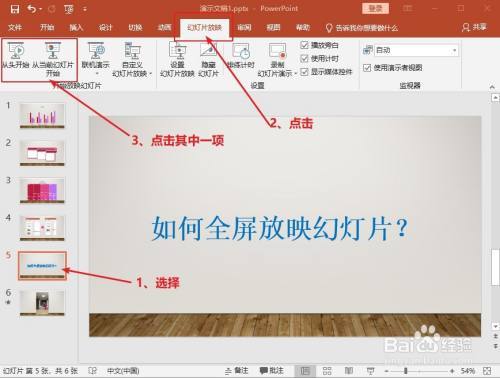Start slideshow from the beginning (从头开始)

pos(16,56)
